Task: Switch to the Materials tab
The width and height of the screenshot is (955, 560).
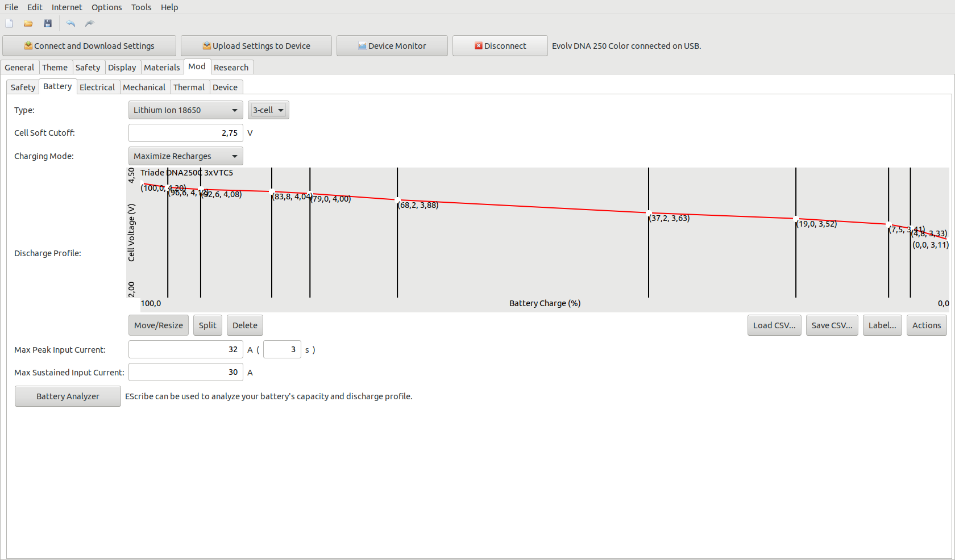Action: click(161, 68)
